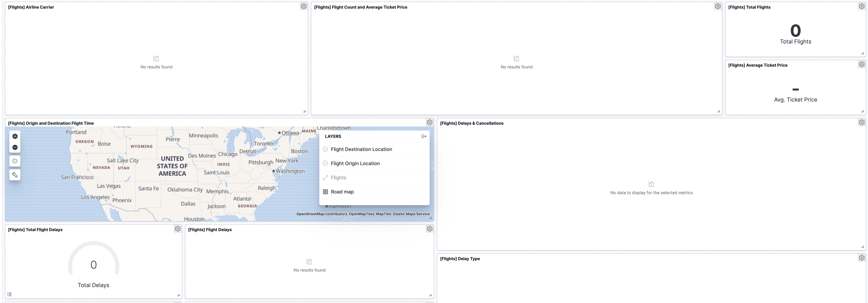Click the fit to data bounds icon
This screenshot has width=868, height=303.
[x=15, y=161]
